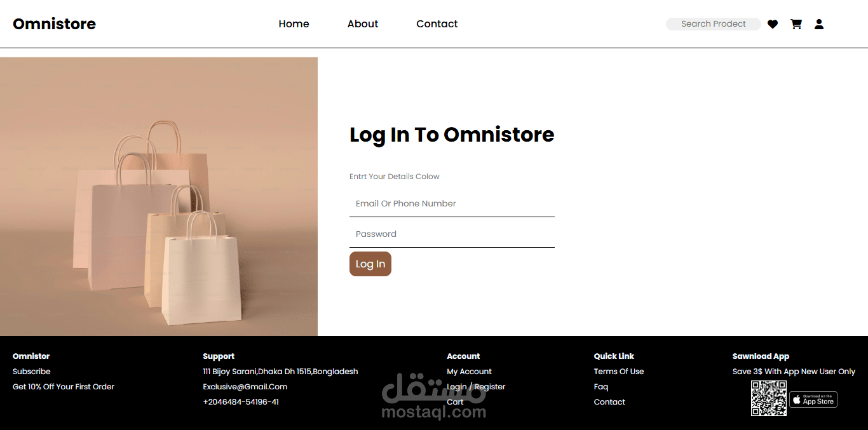Click the shopping bags image
The height and width of the screenshot is (430, 868).
tap(159, 197)
